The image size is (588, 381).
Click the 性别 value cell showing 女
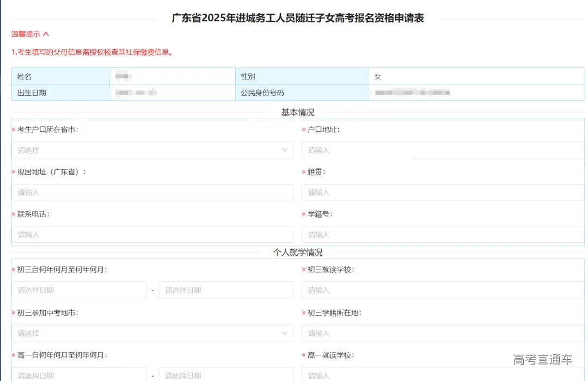coord(475,77)
